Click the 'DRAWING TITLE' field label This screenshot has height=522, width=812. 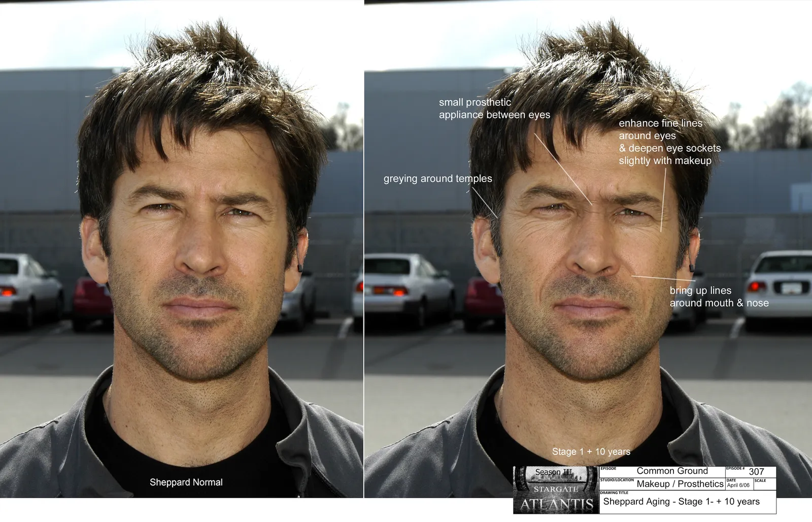(x=614, y=493)
